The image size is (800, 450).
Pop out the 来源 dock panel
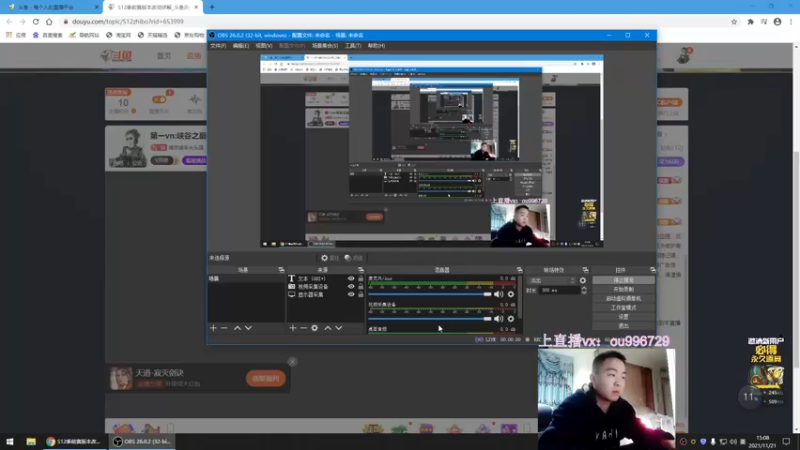tap(361, 270)
